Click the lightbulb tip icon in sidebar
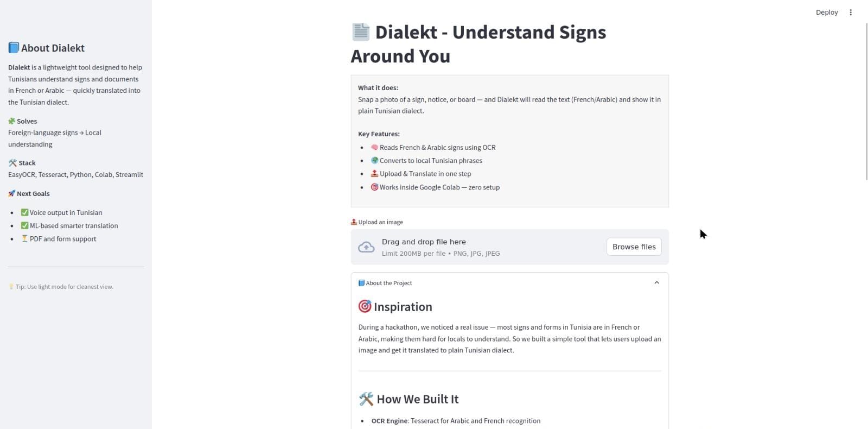Screen dimensions: 868x429 point(11,287)
